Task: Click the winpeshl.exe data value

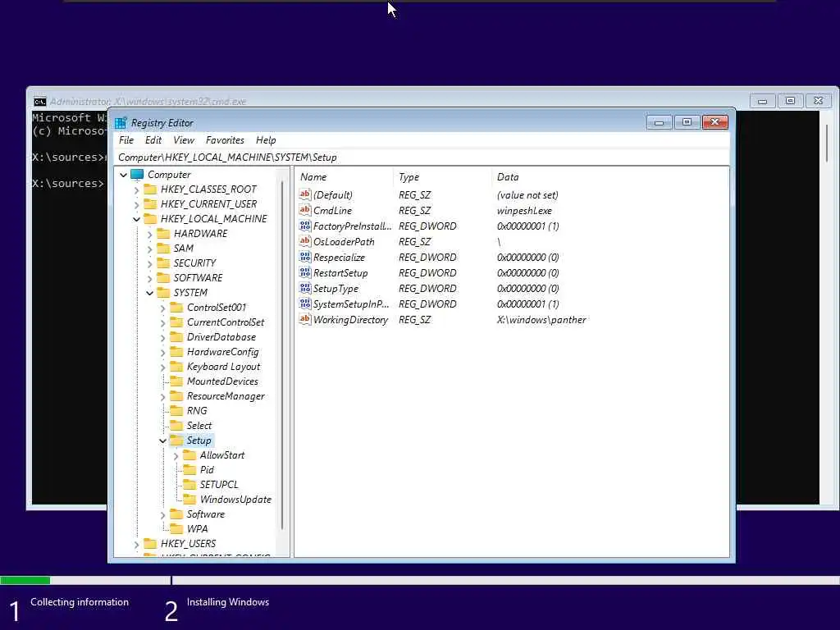Action: tap(524, 211)
